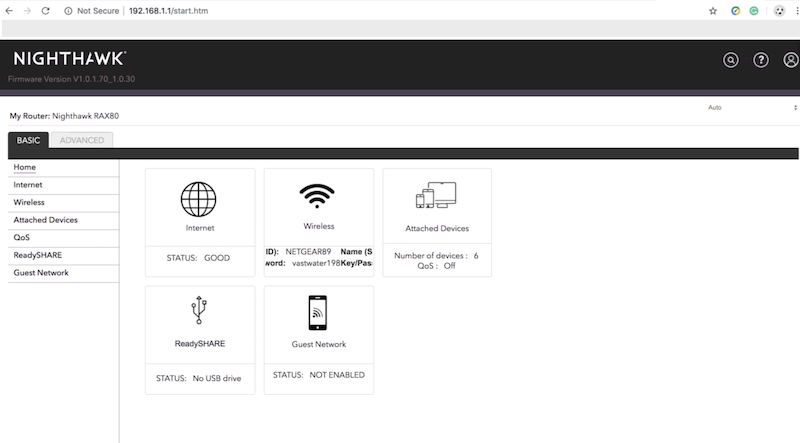
Task: Switch to the ADVANCED tab
Action: pyautogui.click(x=82, y=140)
